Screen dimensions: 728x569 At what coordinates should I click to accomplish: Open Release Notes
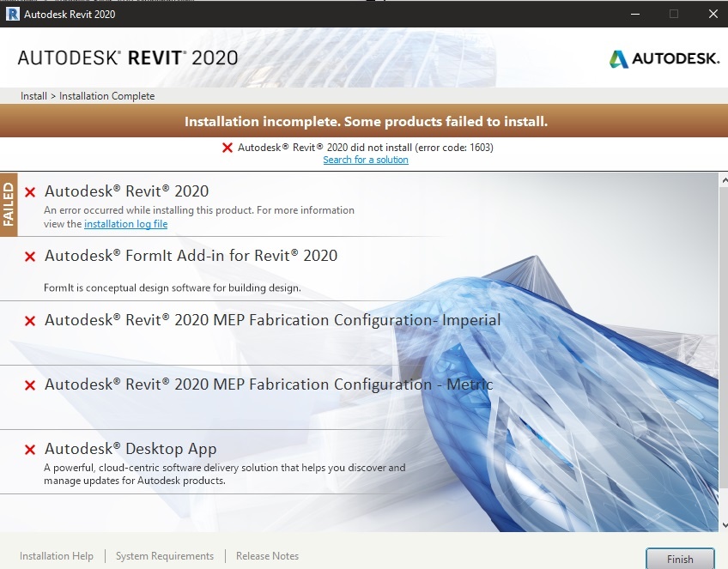tap(268, 556)
